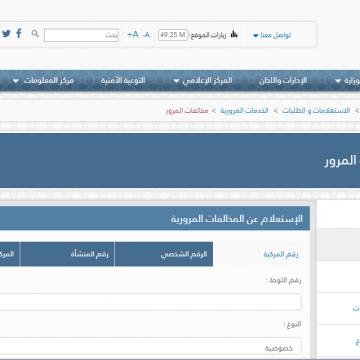Click الإستعلام عن المخالفات المرورية heading
The height and width of the screenshot is (360, 360).
tap(237, 219)
